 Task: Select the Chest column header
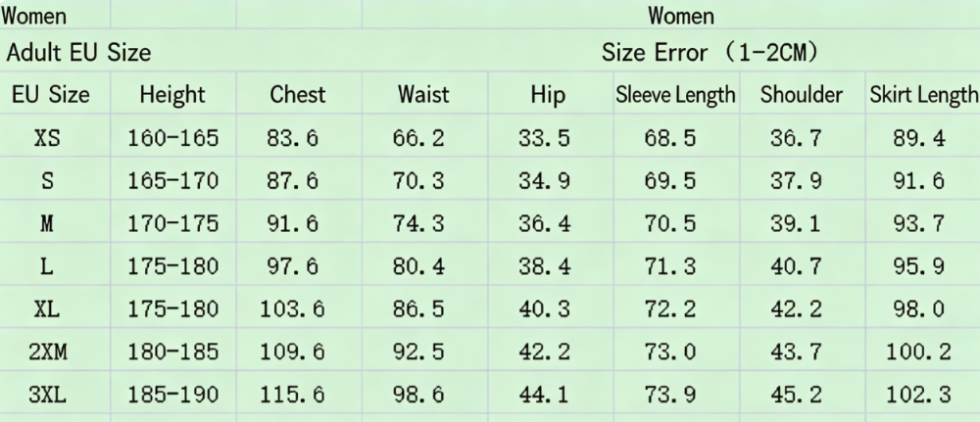(x=298, y=95)
